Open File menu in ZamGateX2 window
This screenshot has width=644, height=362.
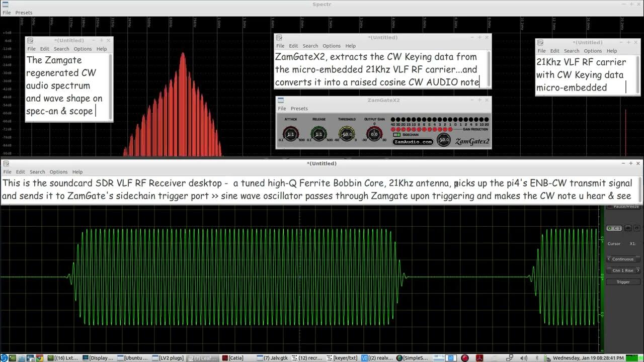(282, 109)
